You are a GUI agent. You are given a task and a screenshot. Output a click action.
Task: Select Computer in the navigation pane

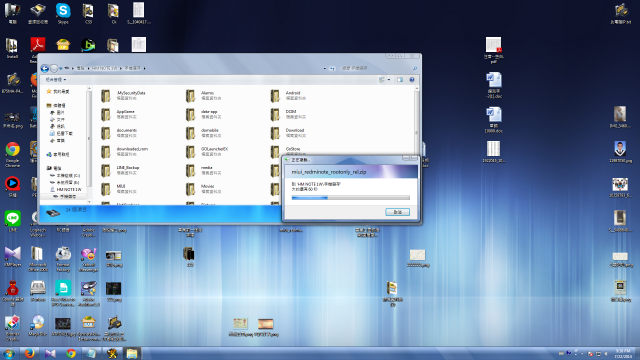54,168
